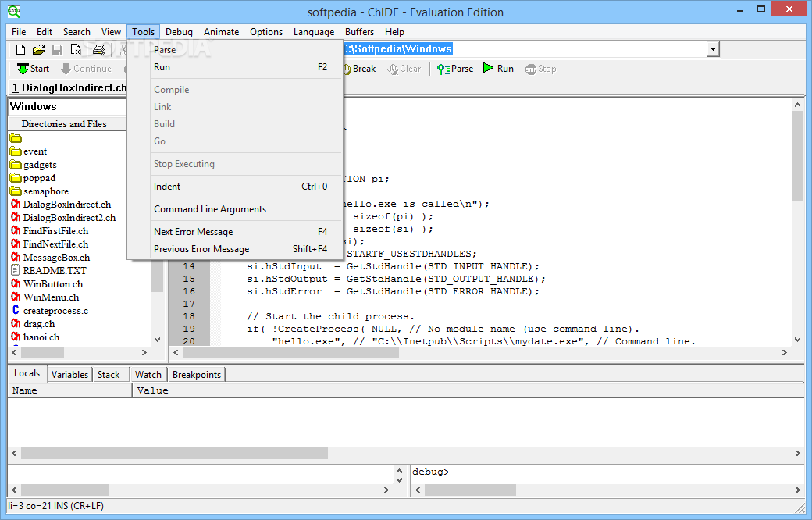
Task: Open the Debug menu
Action: click(x=179, y=32)
